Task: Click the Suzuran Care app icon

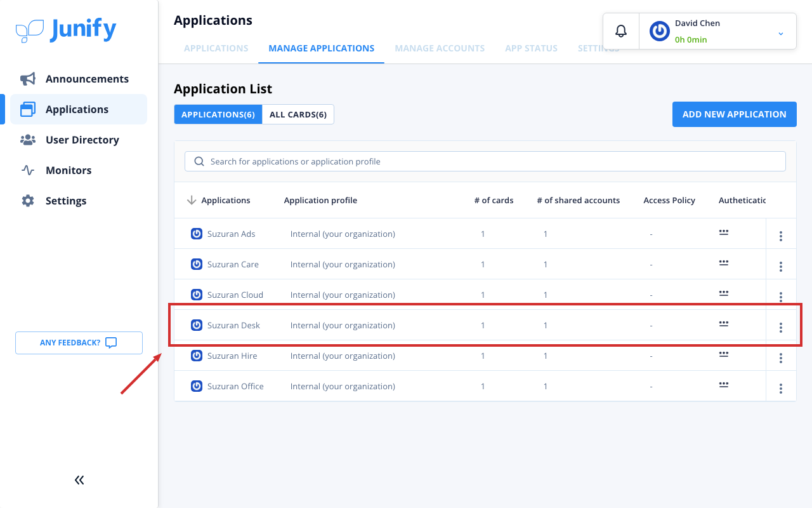Action: pyautogui.click(x=197, y=264)
